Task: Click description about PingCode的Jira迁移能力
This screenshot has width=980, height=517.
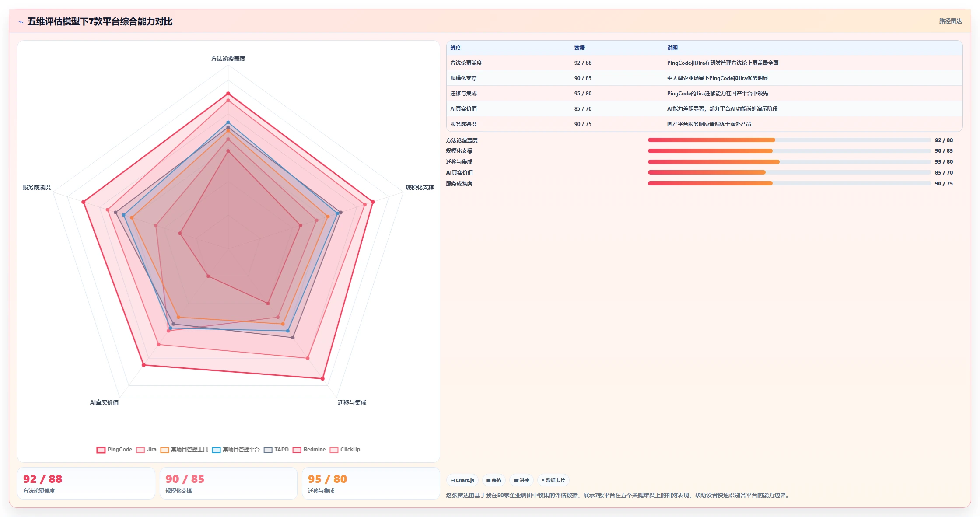Action: 717,94
